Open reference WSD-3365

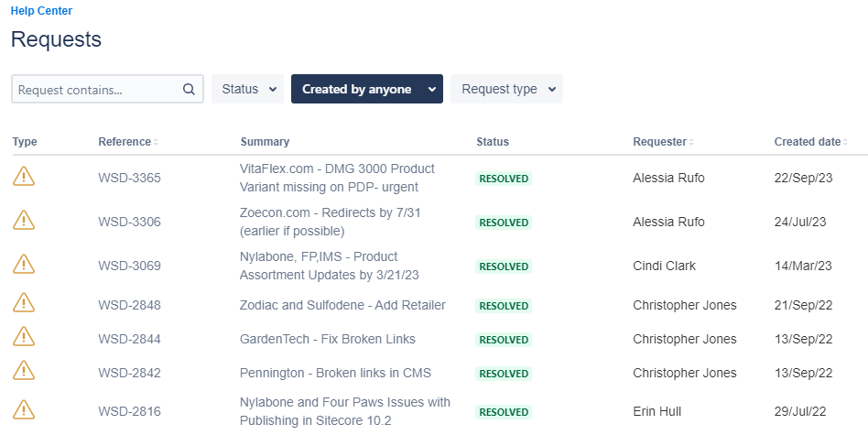coord(129,179)
